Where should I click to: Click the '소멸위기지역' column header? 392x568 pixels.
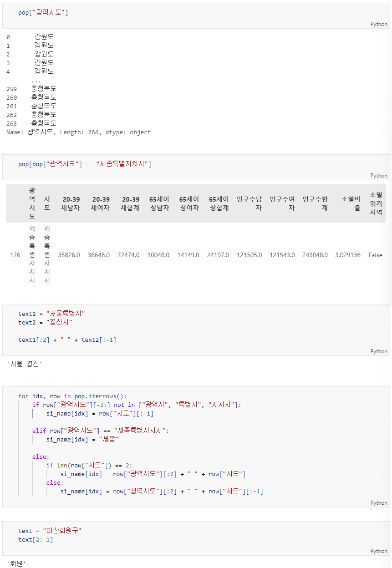coord(376,203)
